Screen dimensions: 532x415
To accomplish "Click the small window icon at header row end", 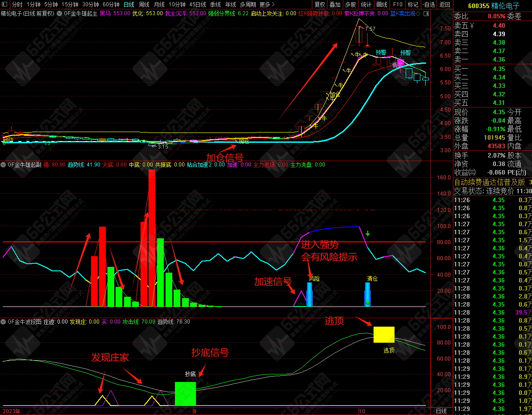I will tap(426, 13).
